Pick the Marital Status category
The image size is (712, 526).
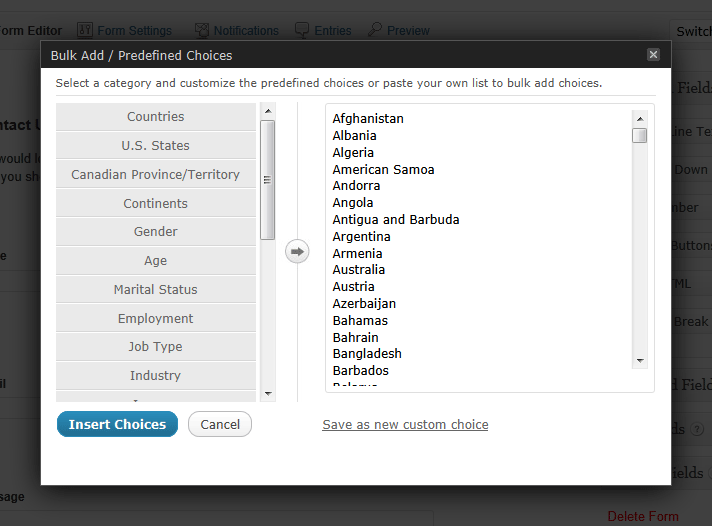(156, 289)
